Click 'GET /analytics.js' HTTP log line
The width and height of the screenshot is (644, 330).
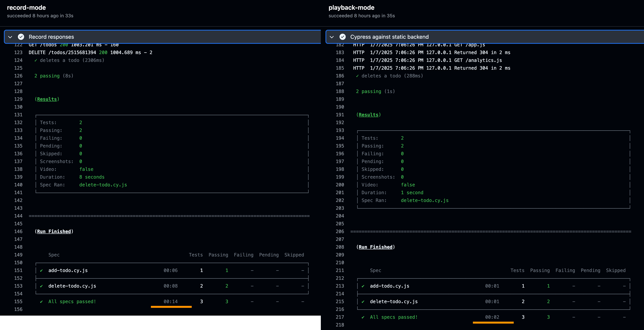428,60
